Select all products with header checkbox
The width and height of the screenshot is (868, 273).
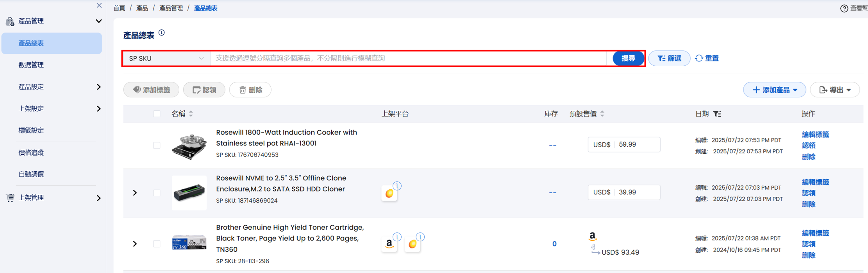(157, 114)
